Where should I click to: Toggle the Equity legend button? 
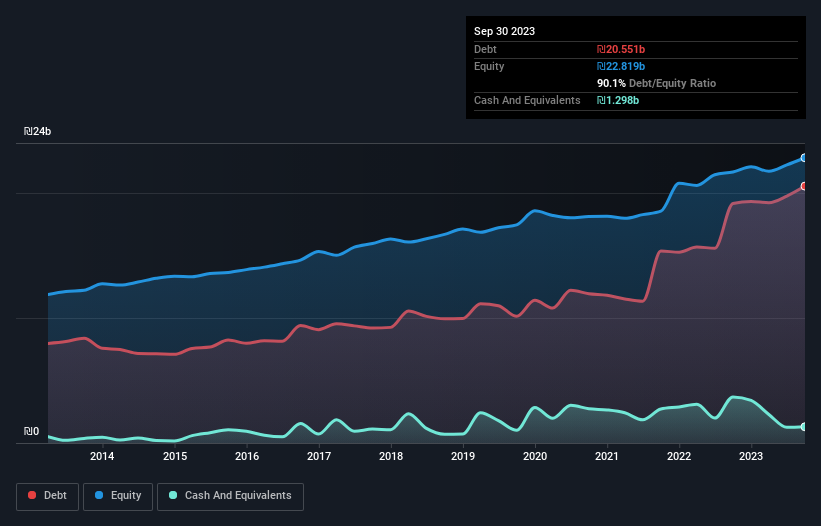pyautogui.click(x=118, y=496)
